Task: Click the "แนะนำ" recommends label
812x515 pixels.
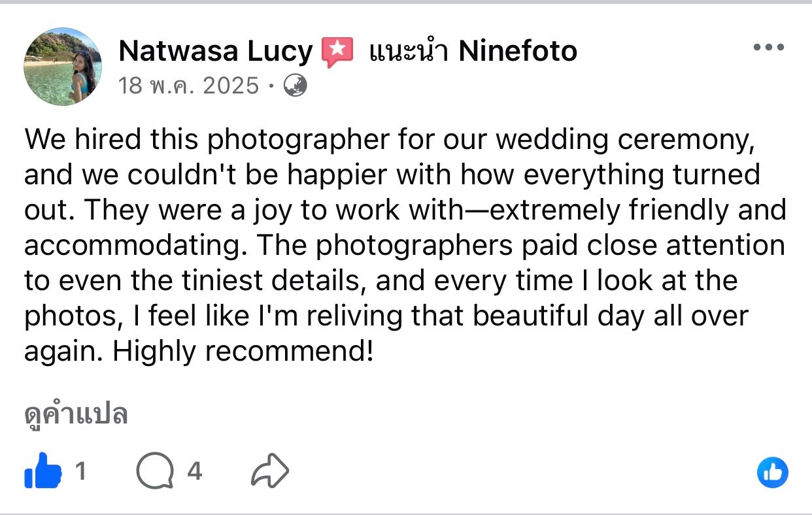Action: tap(409, 51)
